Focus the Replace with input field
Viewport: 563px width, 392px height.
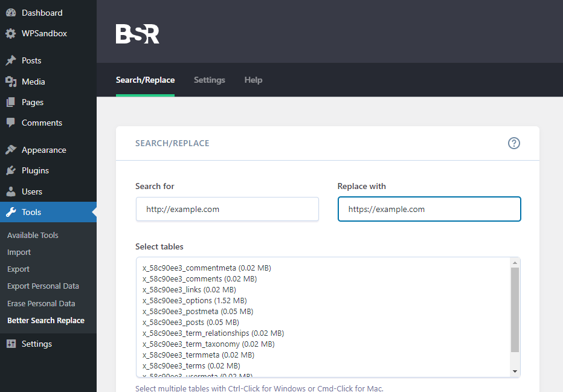point(429,209)
